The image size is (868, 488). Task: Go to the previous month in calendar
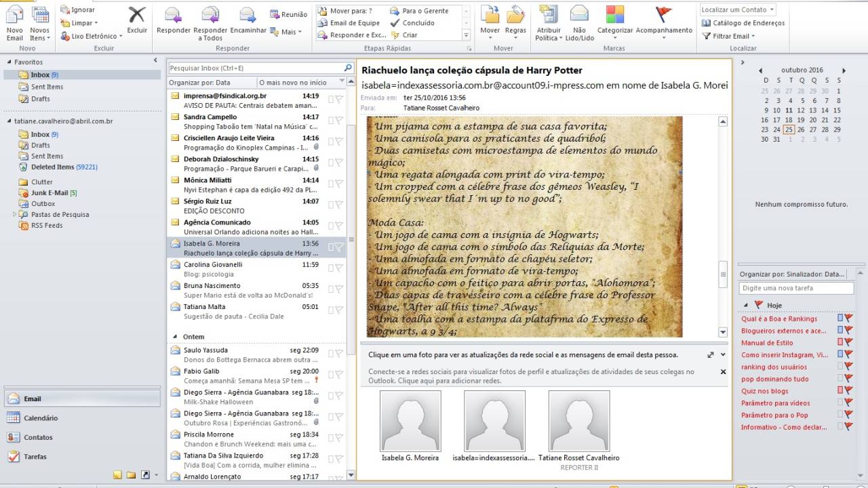coord(760,70)
